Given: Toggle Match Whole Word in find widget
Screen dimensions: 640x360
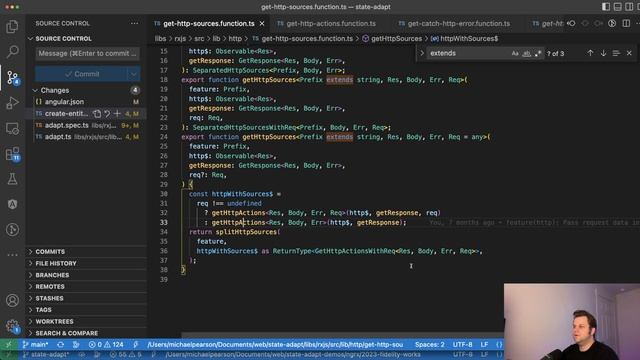Looking at the screenshot, I should (527, 53).
